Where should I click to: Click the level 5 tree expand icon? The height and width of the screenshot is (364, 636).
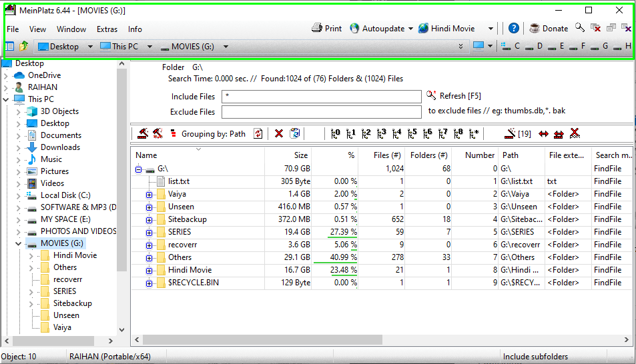pos(412,133)
